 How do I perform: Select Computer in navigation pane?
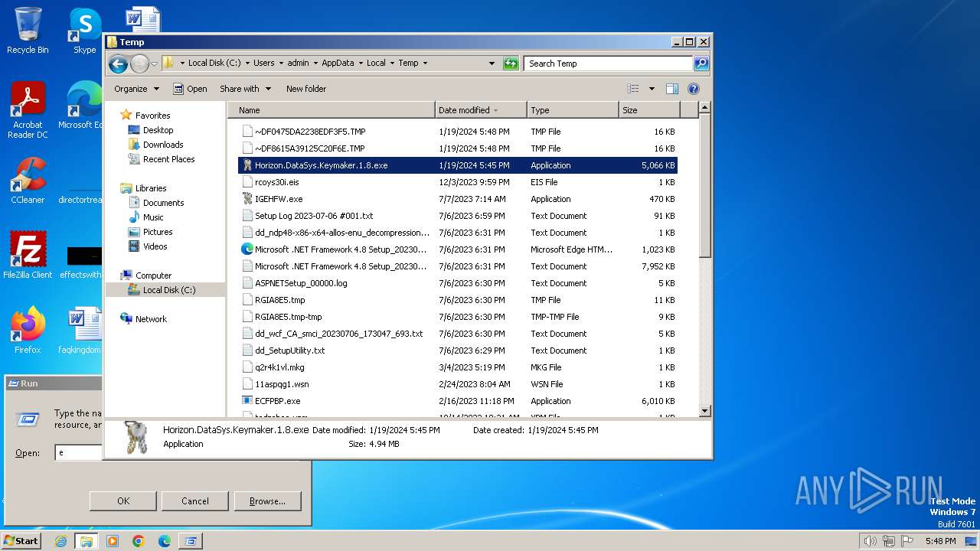153,275
